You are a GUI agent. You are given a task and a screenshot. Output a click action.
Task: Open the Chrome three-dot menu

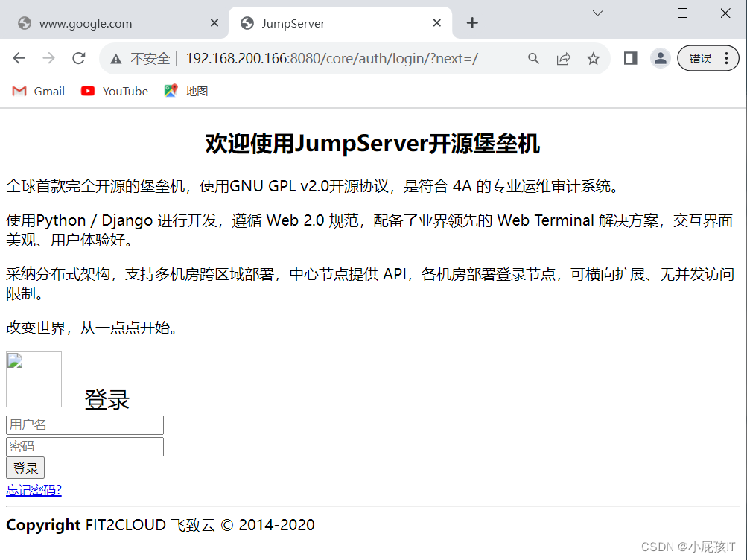pyautogui.click(x=726, y=58)
